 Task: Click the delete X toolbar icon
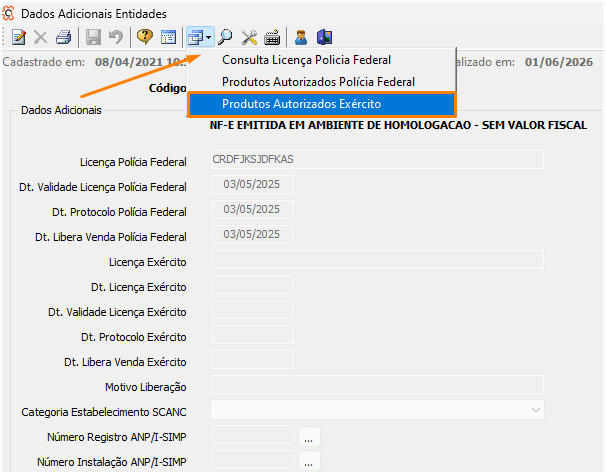coord(40,37)
